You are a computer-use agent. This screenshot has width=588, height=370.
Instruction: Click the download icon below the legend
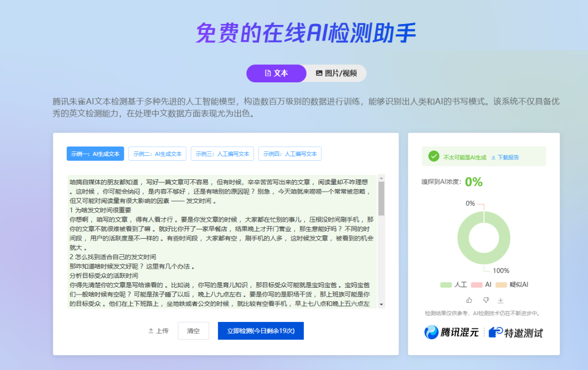coord(500,300)
